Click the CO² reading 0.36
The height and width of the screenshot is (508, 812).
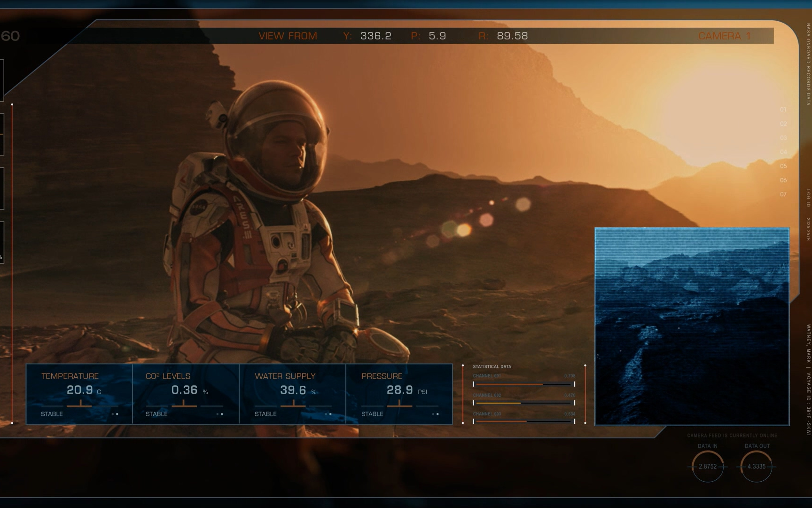pos(184,390)
